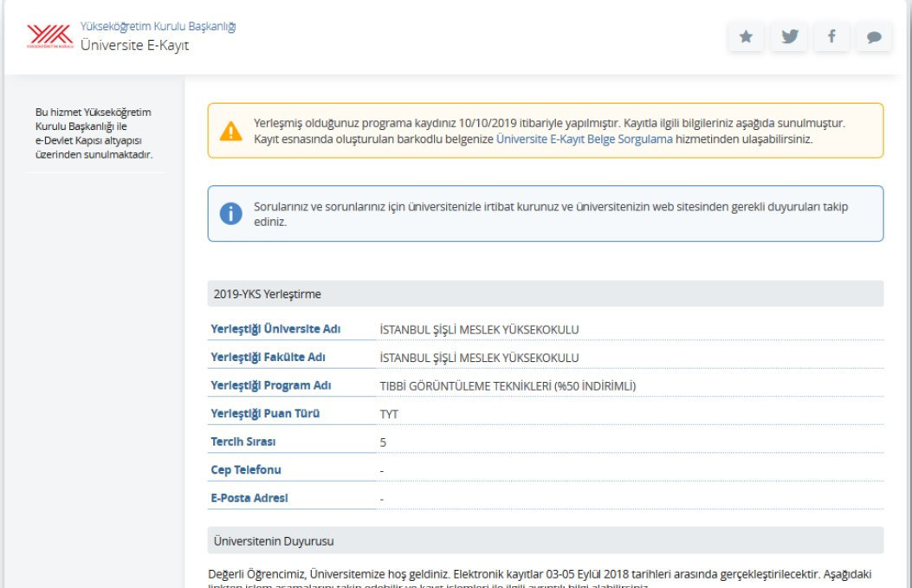Click the favorites star icon
This screenshot has width=912, height=588.
(746, 36)
